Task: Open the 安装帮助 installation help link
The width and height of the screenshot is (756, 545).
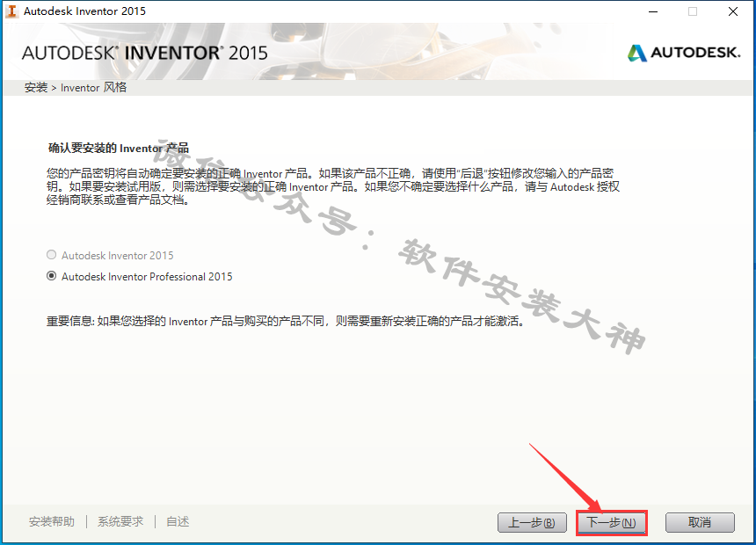Action: pos(52,521)
